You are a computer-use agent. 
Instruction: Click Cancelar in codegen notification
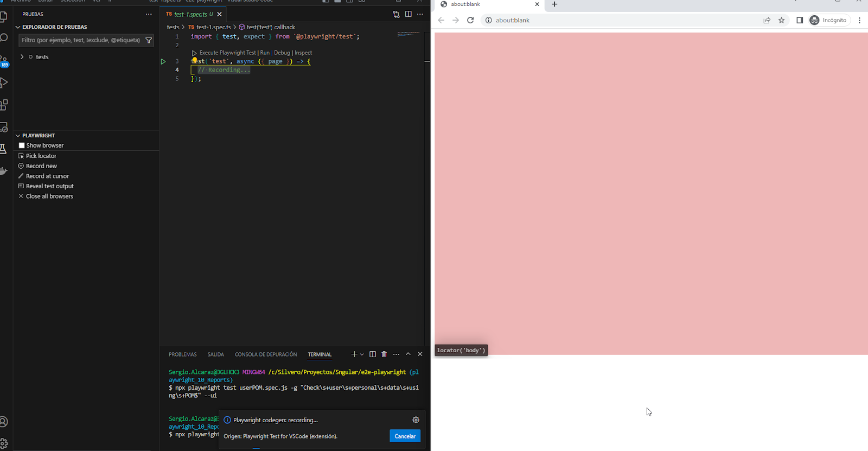coord(405,436)
